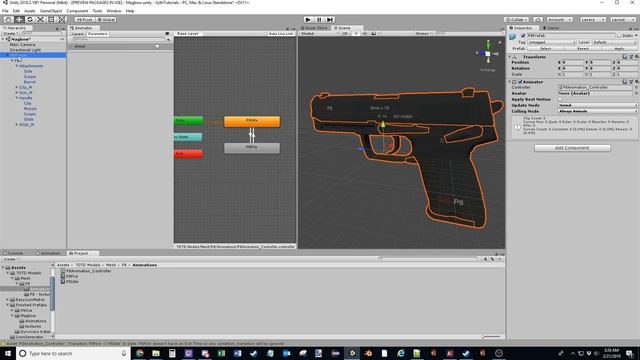Screen dimensions: 640x360
Task: Select the gray P8Fire state node
Action: coord(252,148)
